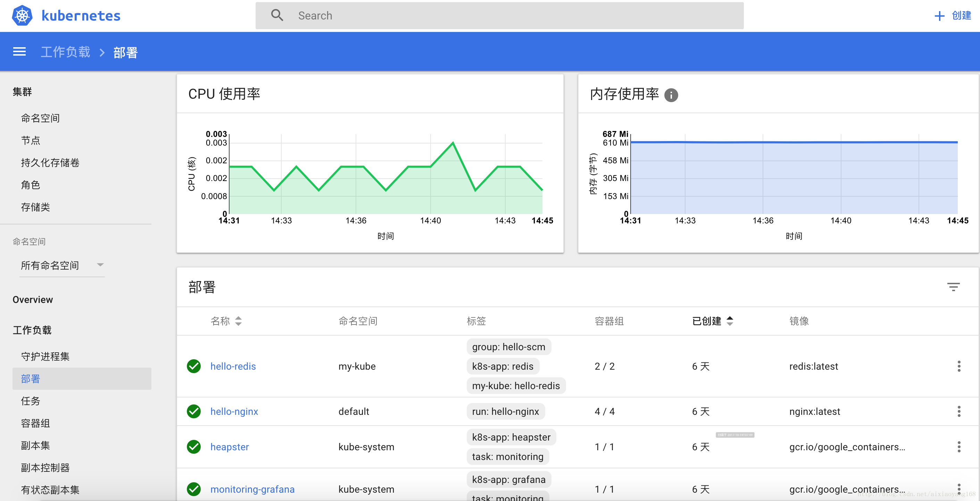Open the hello-redis deployment details
The height and width of the screenshot is (501, 980).
(x=233, y=366)
